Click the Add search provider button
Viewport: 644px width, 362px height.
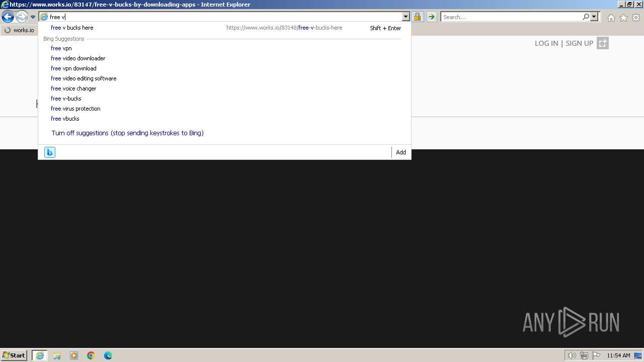(401, 152)
